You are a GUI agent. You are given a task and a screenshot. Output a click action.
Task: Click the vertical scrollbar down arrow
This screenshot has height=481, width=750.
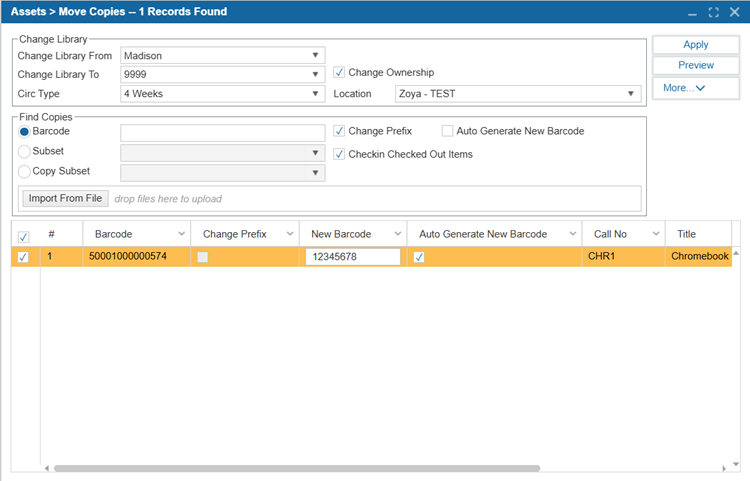pos(736,464)
